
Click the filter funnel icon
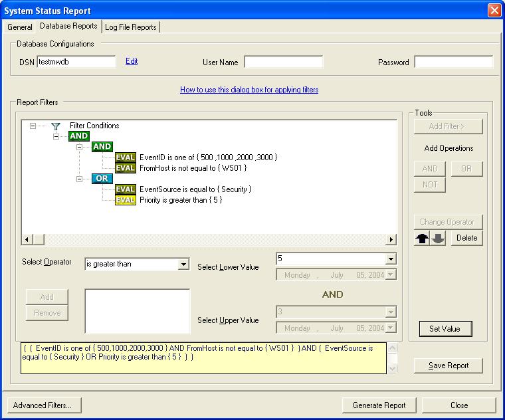pos(55,126)
